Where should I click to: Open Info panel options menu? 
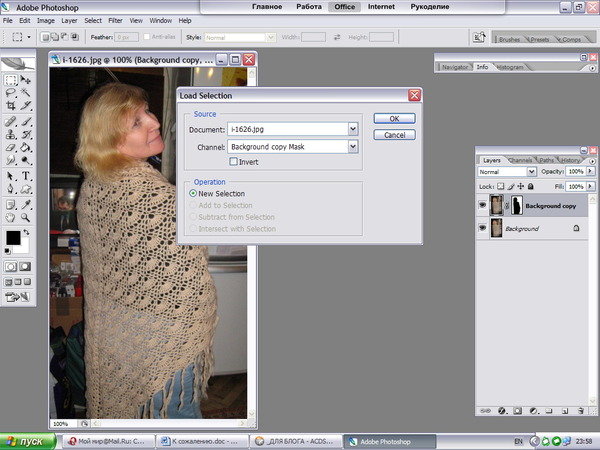coord(592,68)
